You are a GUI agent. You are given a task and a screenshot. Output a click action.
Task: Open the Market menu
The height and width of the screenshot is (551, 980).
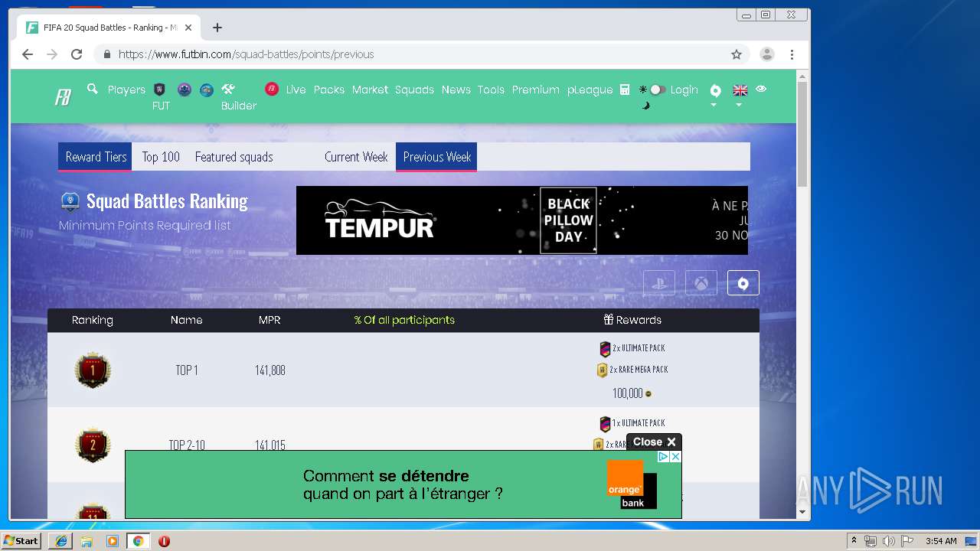370,90
